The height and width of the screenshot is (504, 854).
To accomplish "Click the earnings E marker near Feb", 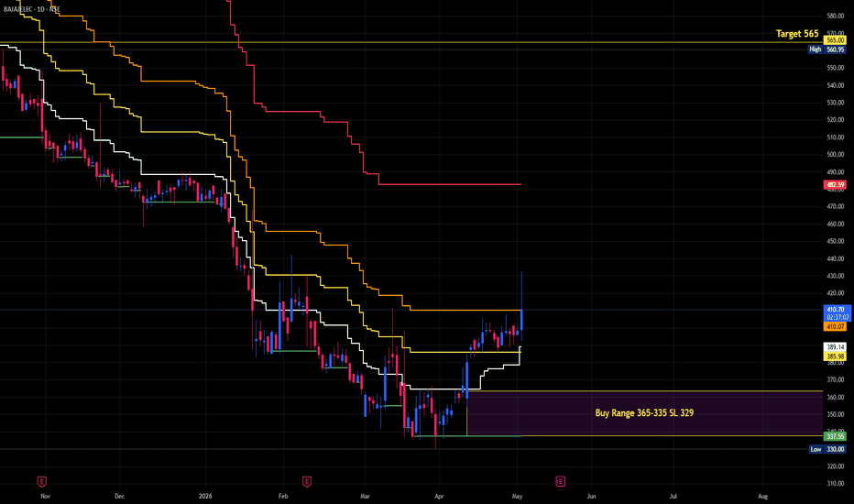I will coord(307,481).
